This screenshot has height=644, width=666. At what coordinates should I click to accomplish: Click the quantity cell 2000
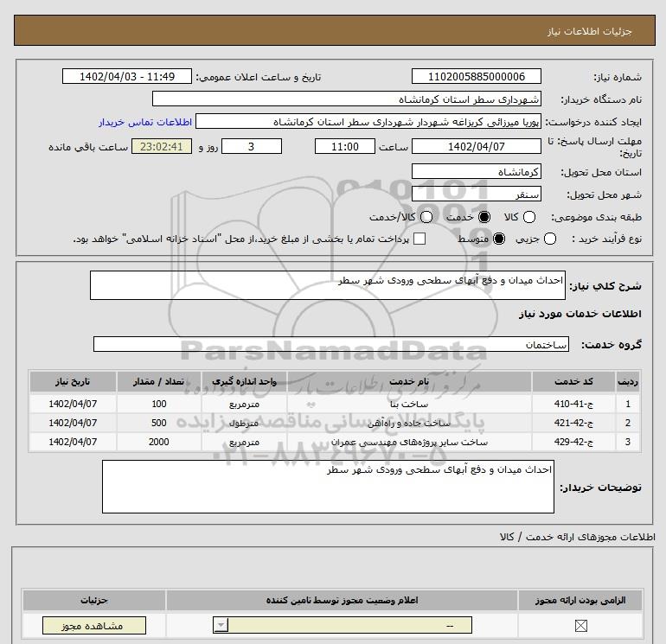coord(159,443)
